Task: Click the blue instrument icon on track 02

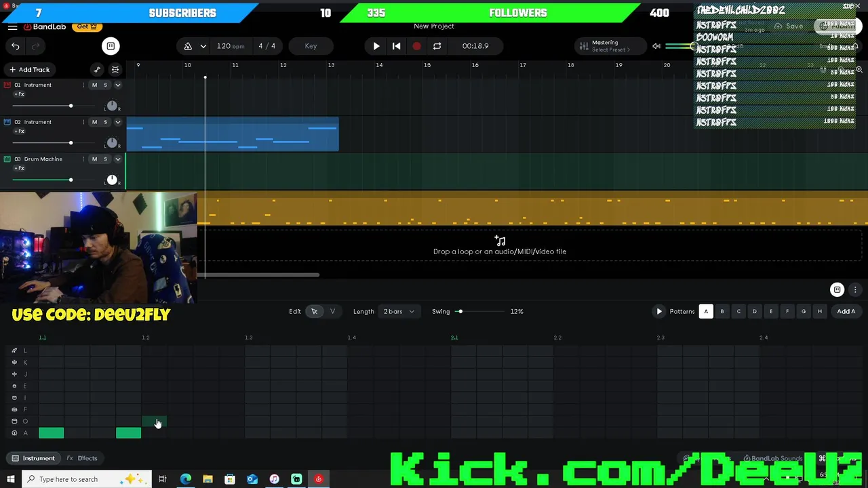Action: (7, 122)
